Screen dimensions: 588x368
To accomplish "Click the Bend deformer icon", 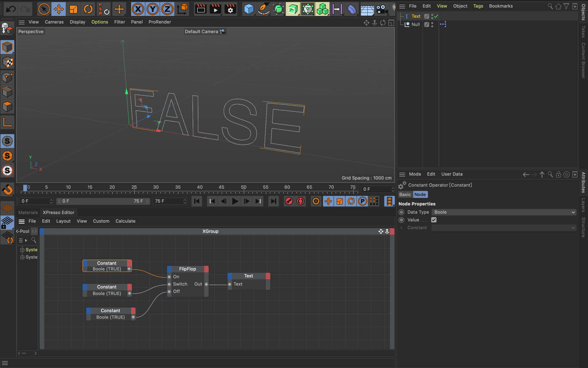I will [x=352, y=9].
